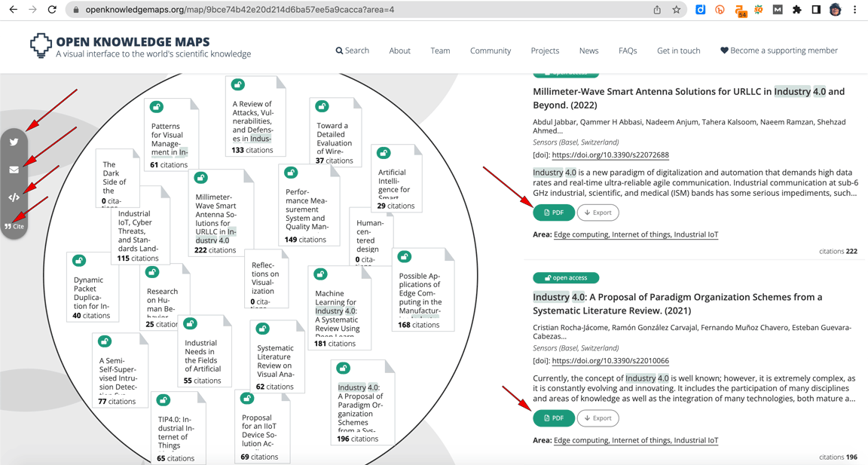Open the Search magnifier in the navigation bar

pyautogui.click(x=338, y=50)
